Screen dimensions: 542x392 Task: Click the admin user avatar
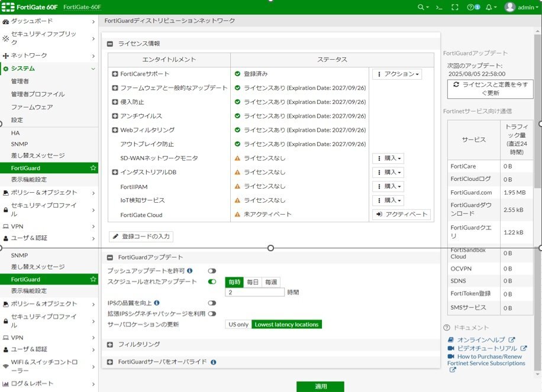510,7
